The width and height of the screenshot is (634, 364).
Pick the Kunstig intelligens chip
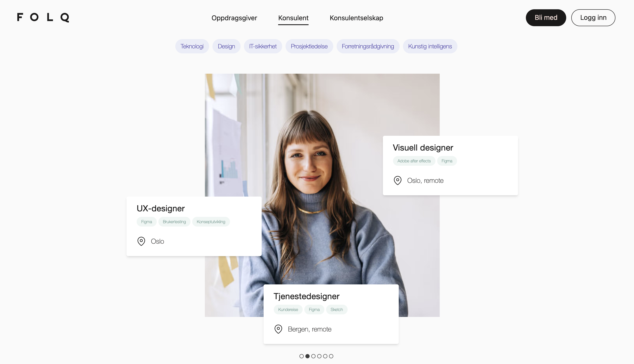(430, 46)
